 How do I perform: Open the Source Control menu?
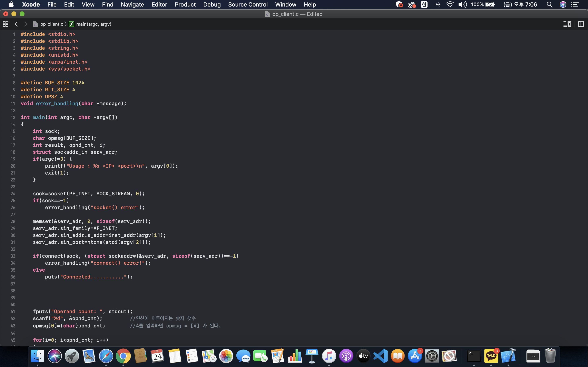[x=248, y=4]
